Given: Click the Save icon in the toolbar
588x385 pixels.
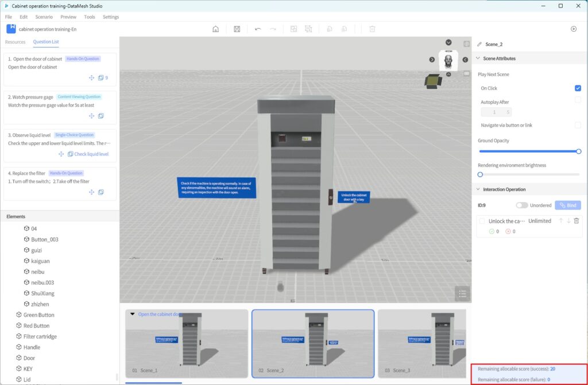Looking at the screenshot, I should (x=237, y=29).
